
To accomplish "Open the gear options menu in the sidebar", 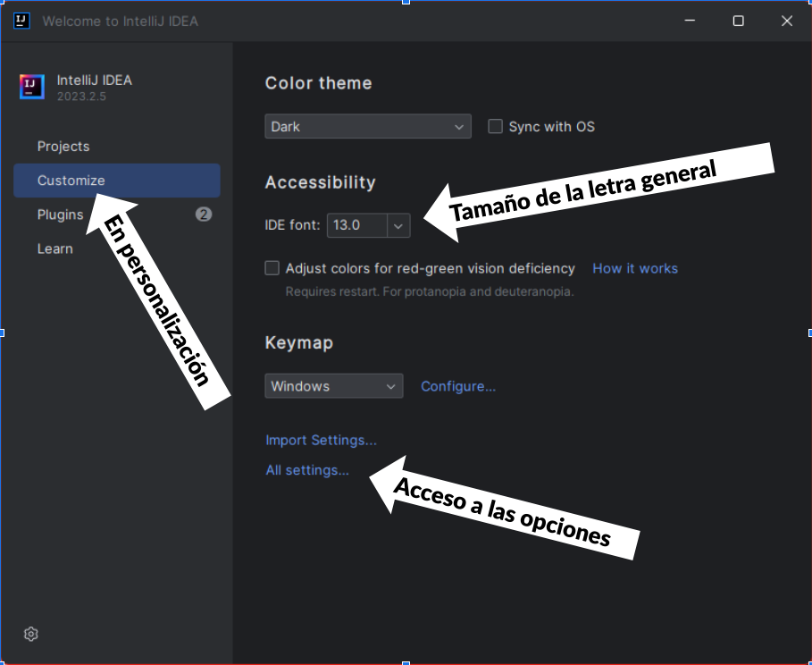I will pos(31,634).
